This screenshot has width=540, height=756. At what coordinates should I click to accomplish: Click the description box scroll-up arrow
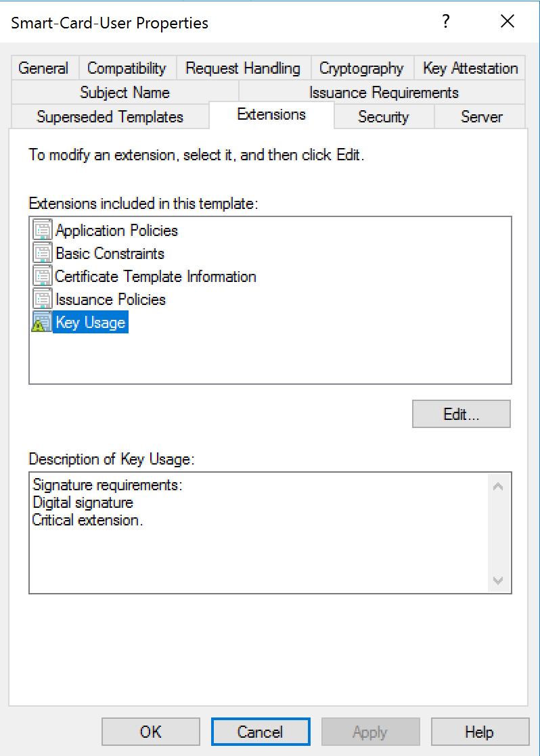tap(498, 486)
